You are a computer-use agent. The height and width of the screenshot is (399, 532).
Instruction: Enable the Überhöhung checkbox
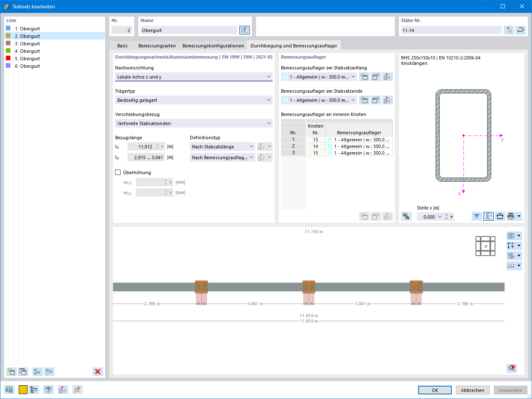[x=118, y=172]
